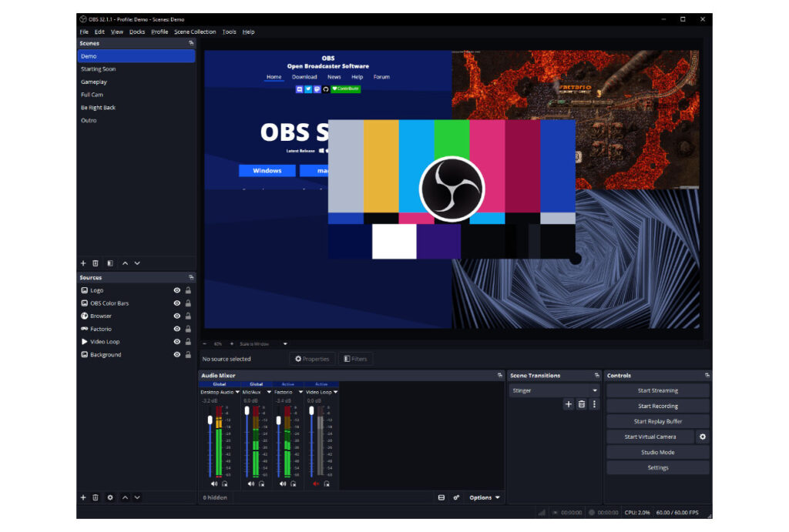Delete the scene transition with trash icon
This screenshot has height=532, width=789.
tap(581, 403)
